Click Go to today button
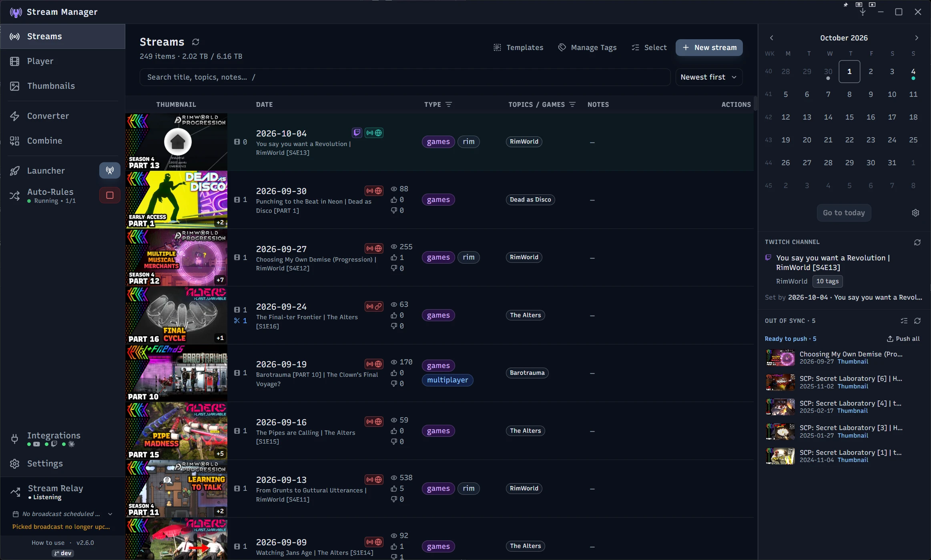The width and height of the screenshot is (931, 560). pos(844,213)
